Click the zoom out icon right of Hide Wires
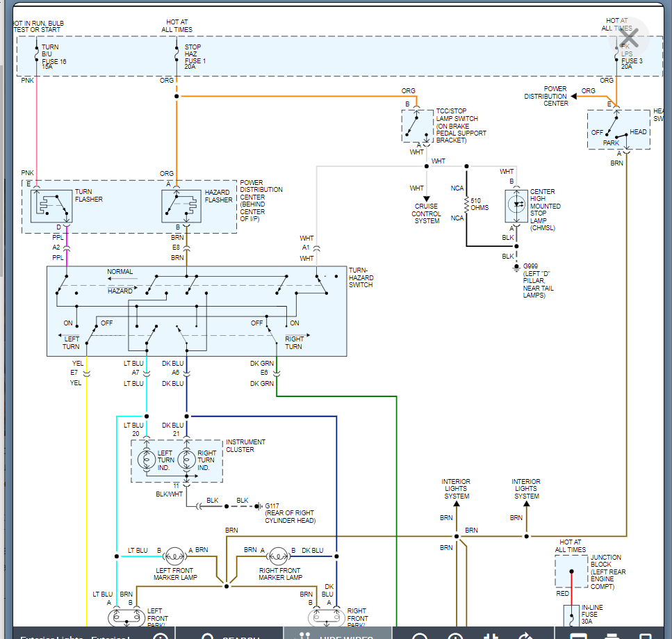The width and height of the screenshot is (672, 639). pos(420,636)
